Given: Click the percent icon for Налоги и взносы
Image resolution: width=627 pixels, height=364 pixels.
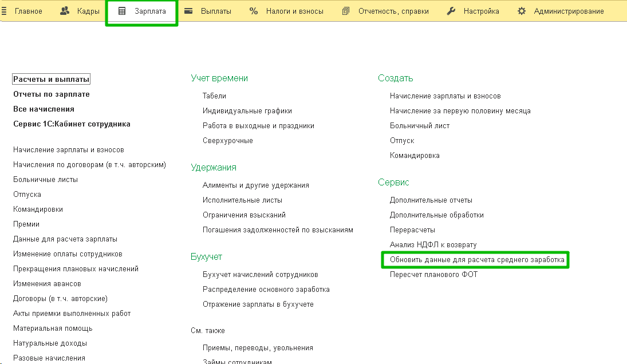Looking at the screenshot, I should click(254, 11).
